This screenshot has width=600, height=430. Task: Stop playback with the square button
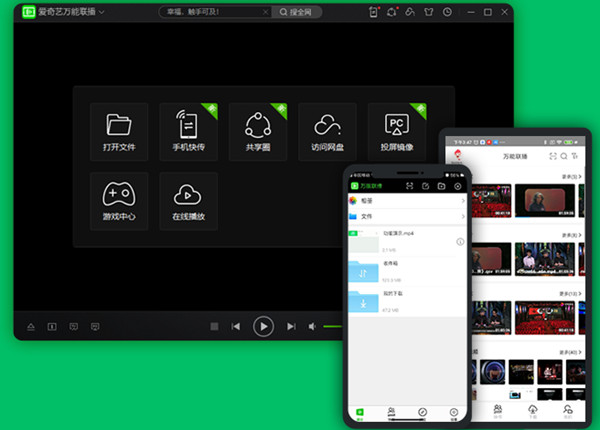pyautogui.click(x=214, y=326)
